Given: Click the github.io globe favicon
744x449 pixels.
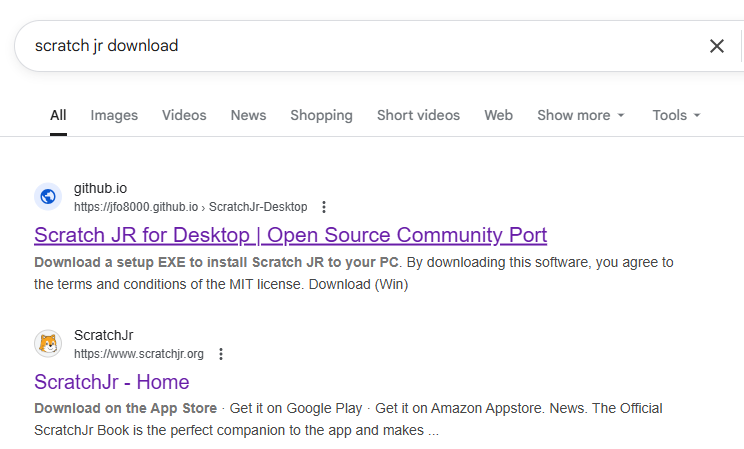Looking at the screenshot, I should (48, 196).
